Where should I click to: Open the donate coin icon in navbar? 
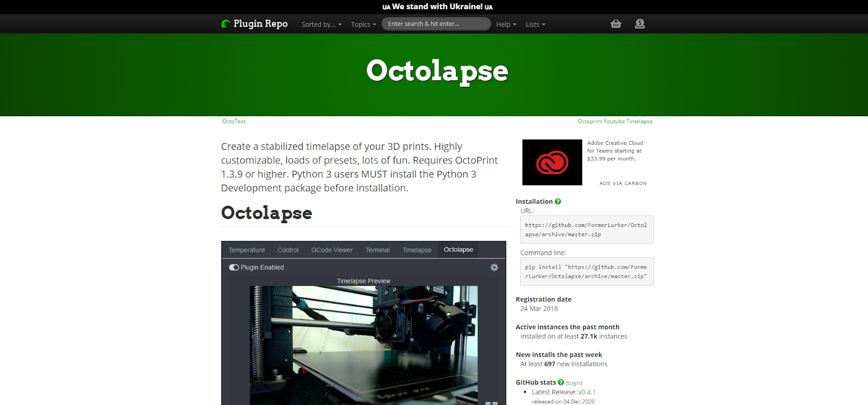[x=640, y=24]
